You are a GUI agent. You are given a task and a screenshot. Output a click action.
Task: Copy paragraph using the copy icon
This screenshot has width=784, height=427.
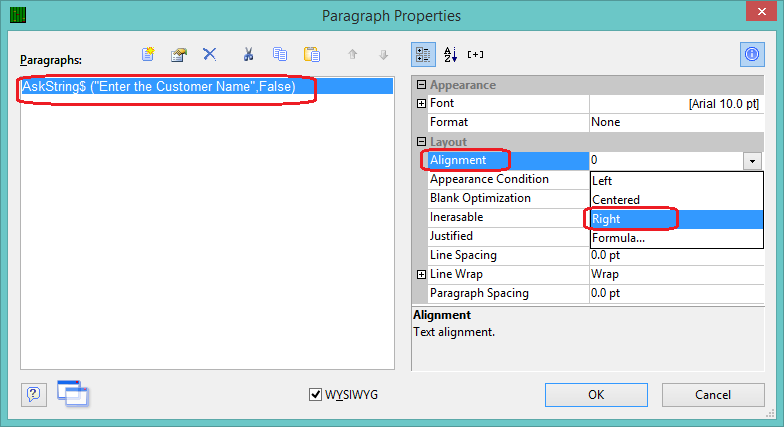pyautogui.click(x=280, y=54)
